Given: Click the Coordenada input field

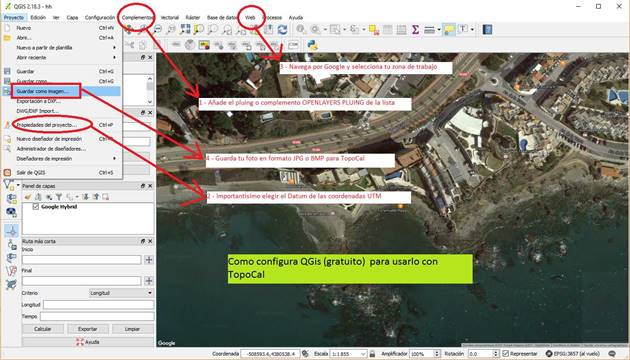Looking at the screenshot, I should tap(270, 354).
